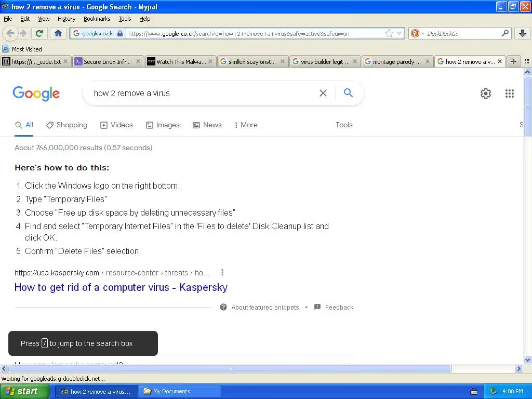Go back with the browser back arrow
Viewport: 532px width, 399px height.
pyautogui.click(x=10, y=33)
